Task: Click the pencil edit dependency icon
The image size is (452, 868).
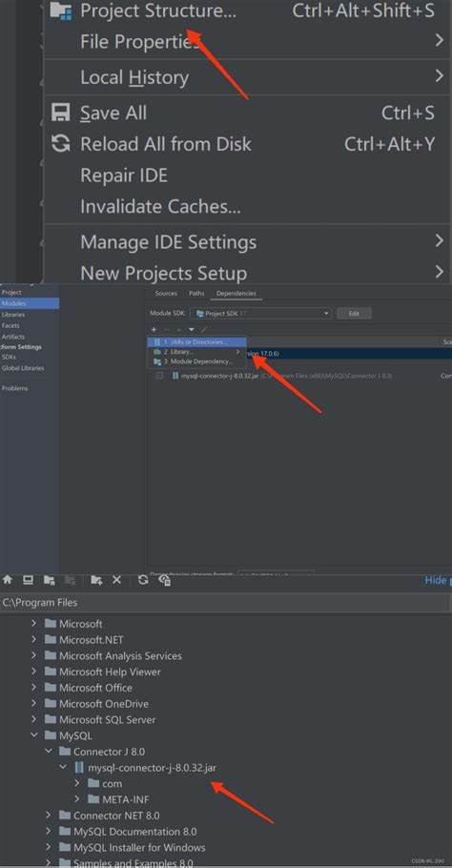Action: click(x=204, y=330)
